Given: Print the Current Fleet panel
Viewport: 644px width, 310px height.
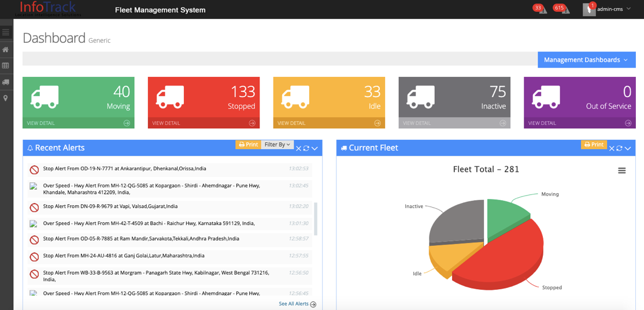Looking at the screenshot, I should [594, 145].
